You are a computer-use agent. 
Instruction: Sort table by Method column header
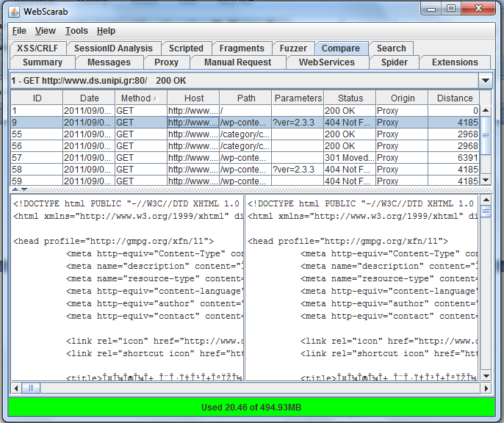tap(141, 98)
